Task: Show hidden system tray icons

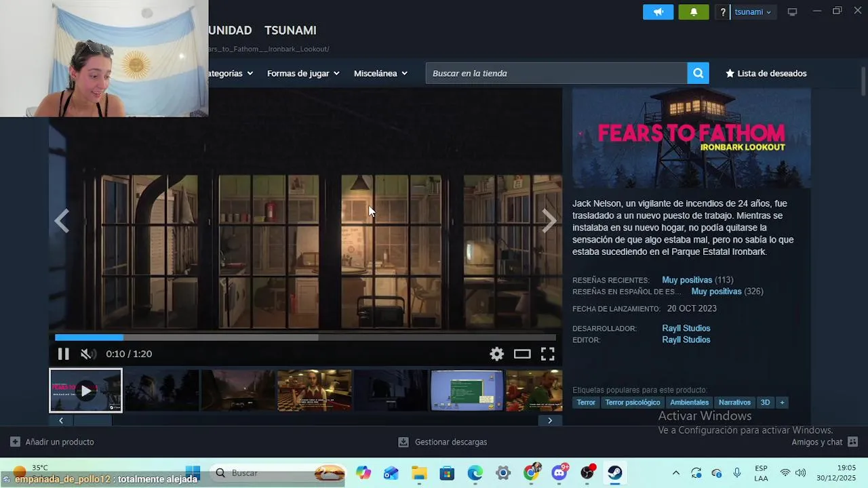Action: 675,472
